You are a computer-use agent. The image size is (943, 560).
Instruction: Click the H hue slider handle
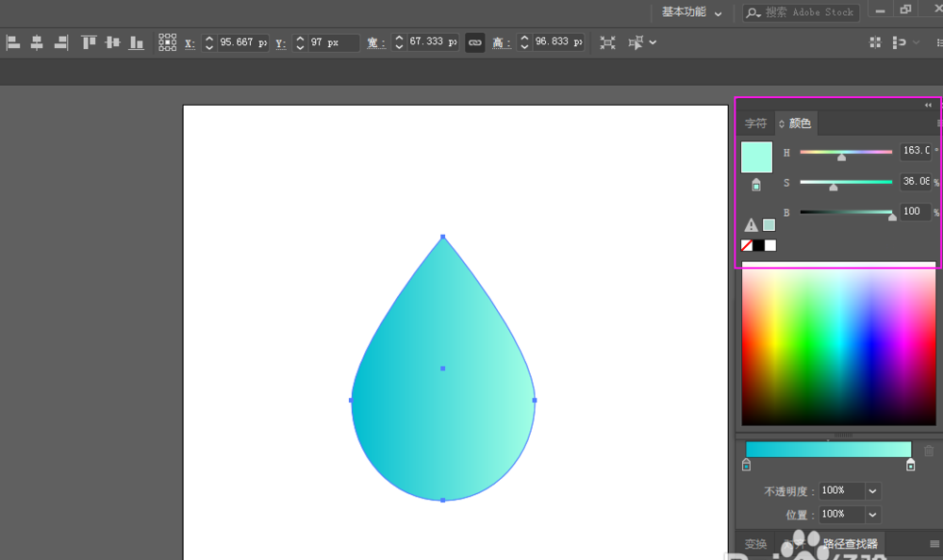coord(841,157)
